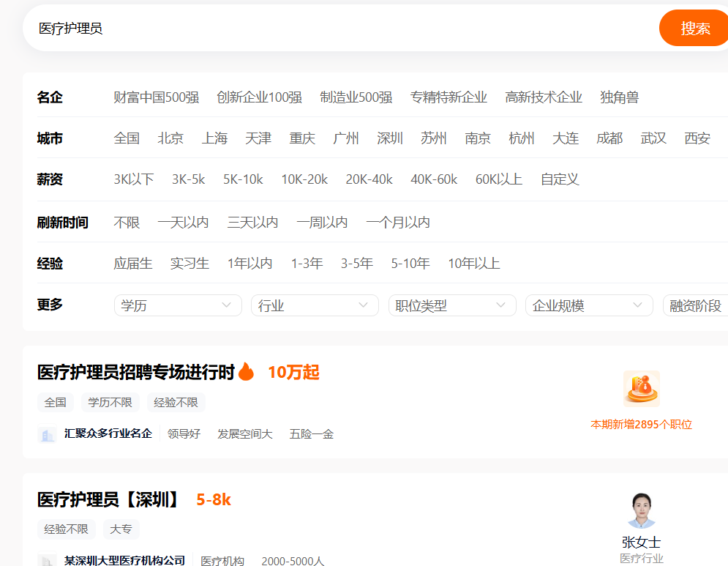
Task: Open the 企业规模 dropdown
Action: coord(589,305)
